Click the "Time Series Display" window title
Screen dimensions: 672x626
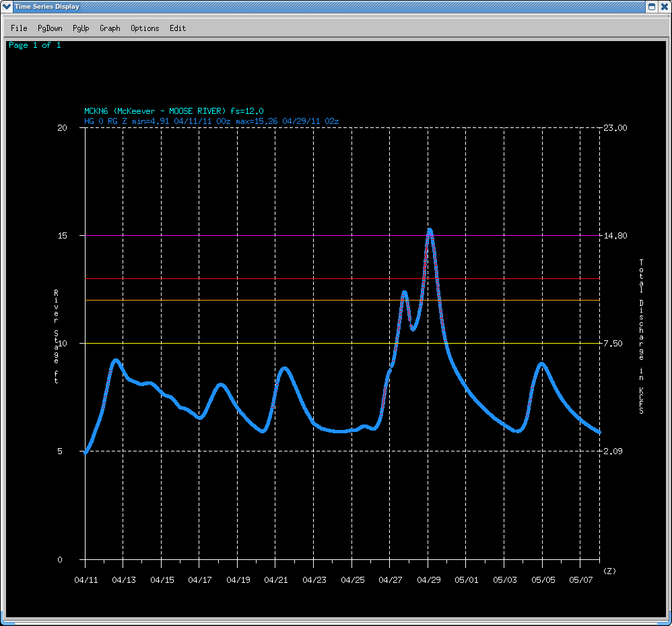[47, 7]
